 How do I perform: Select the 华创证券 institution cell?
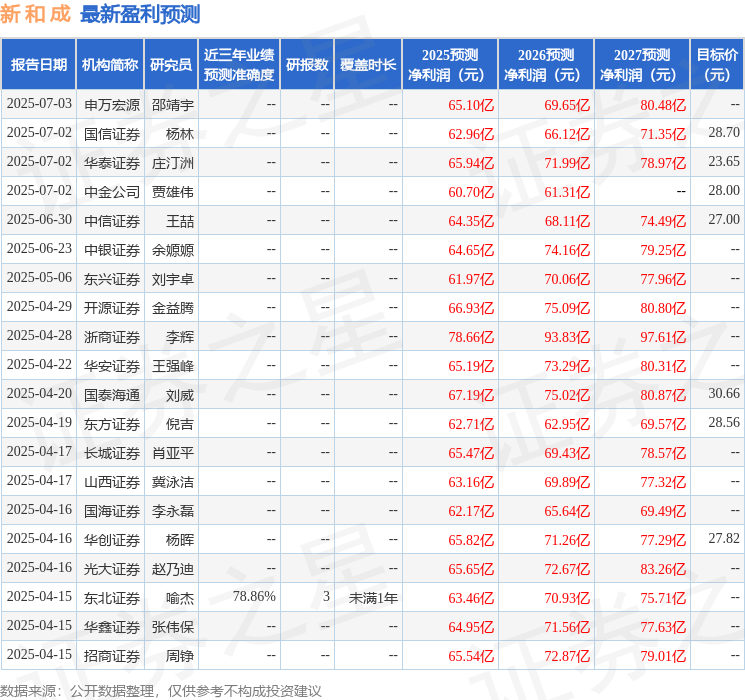(112, 540)
